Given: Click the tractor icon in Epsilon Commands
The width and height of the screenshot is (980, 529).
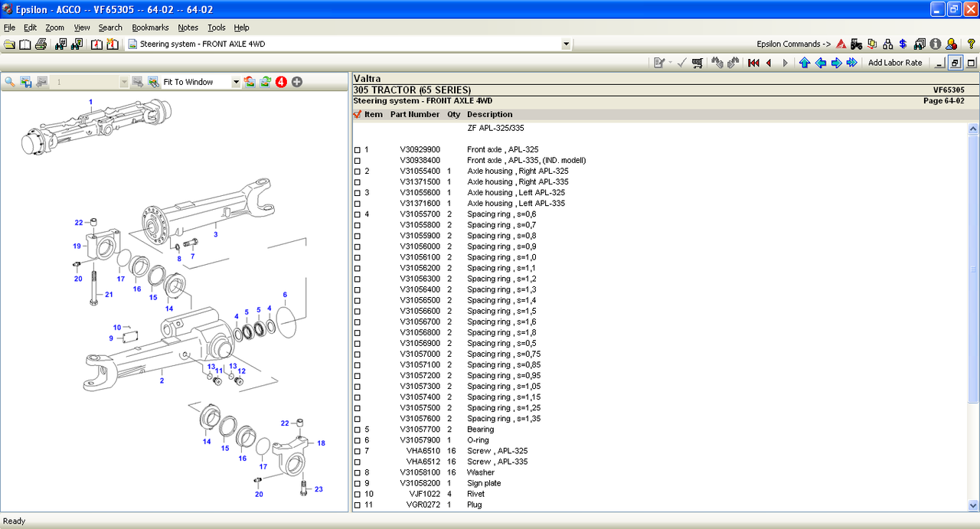Looking at the screenshot, I should coord(856,44).
